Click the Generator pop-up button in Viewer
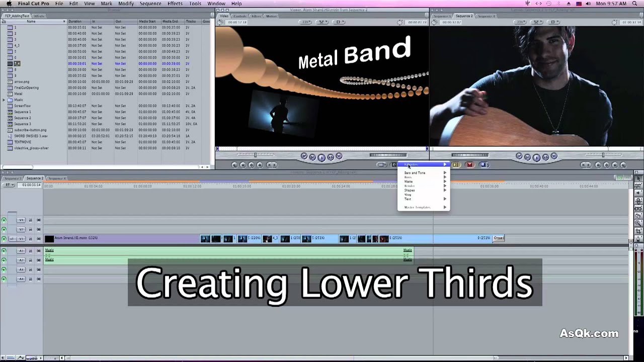 (x=394, y=164)
